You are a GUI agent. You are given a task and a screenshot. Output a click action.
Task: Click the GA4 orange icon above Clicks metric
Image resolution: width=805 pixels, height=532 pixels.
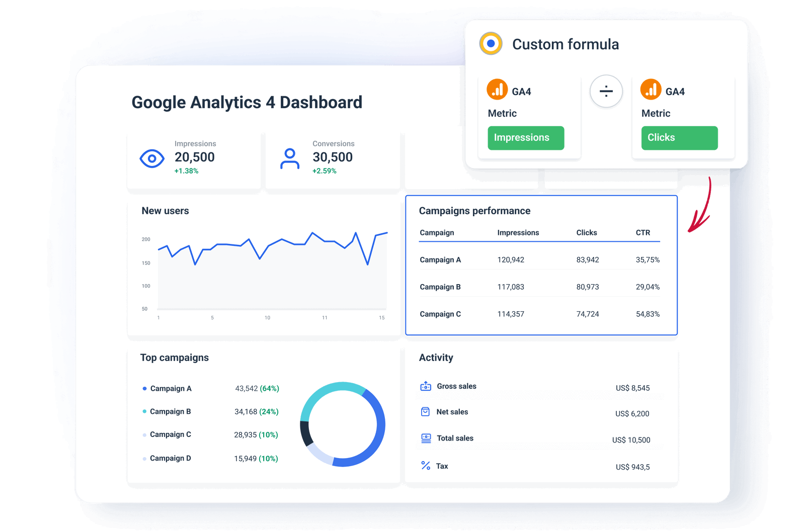coord(652,91)
